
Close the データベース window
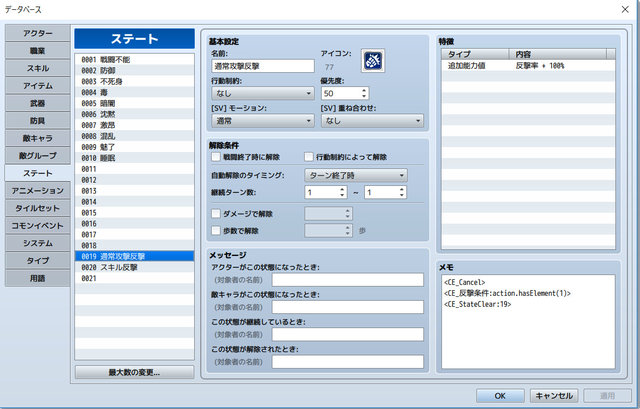pos(625,9)
